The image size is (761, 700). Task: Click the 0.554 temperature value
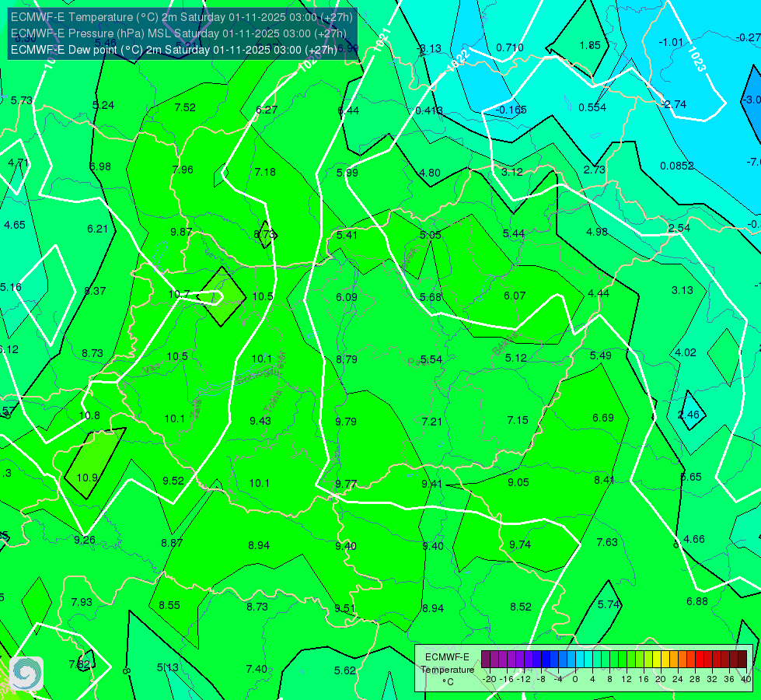[x=592, y=107]
